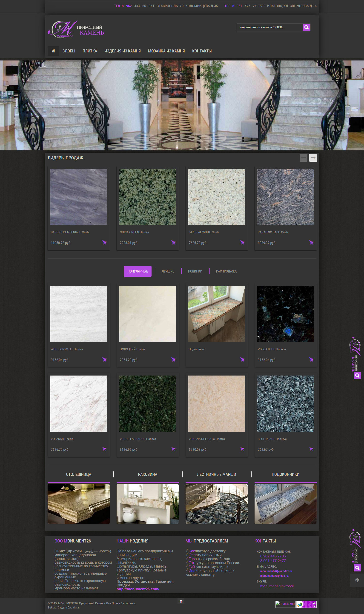Click the VERDE LABRADOR Полоса title
Viewport: 364px width, 614px height.
point(138,439)
